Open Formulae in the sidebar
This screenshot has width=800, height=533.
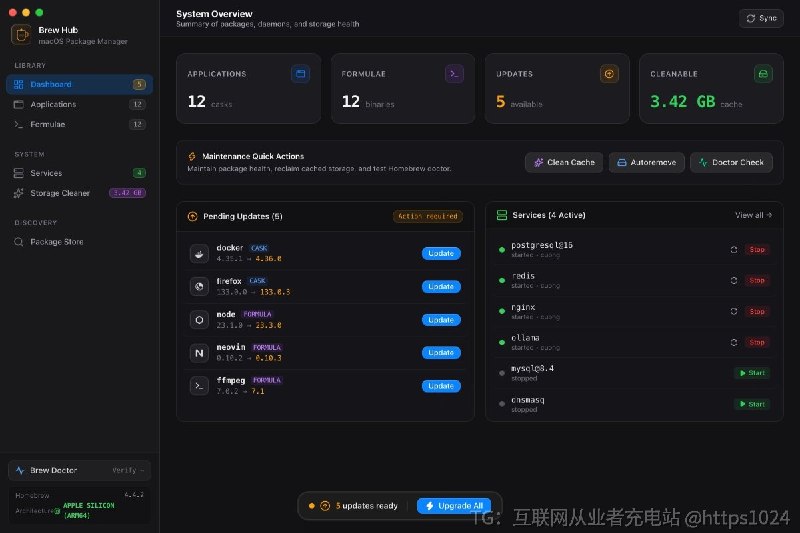click(79, 124)
